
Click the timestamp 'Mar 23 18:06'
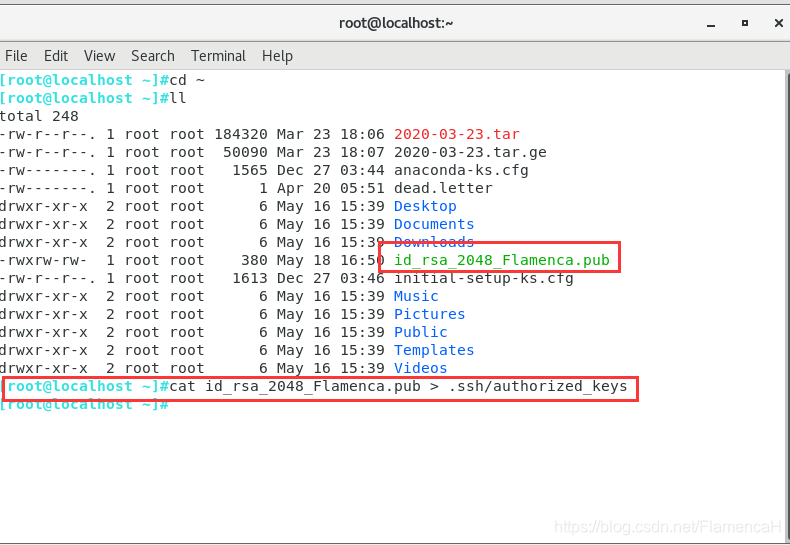coord(331,134)
